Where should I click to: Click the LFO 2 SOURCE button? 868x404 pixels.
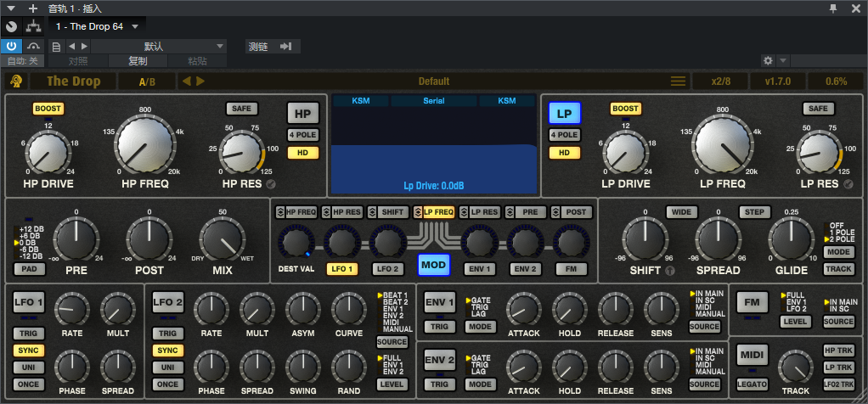pos(392,342)
